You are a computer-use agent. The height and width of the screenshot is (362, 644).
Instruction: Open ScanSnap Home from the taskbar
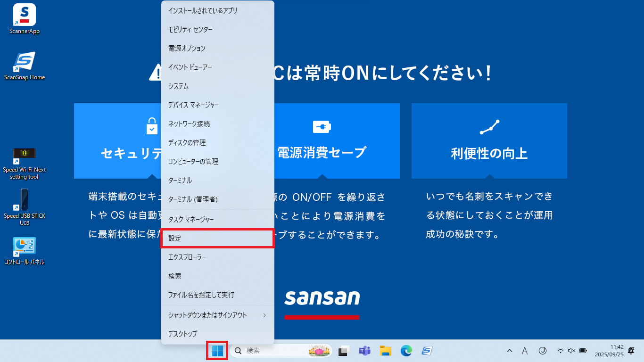point(427,351)
